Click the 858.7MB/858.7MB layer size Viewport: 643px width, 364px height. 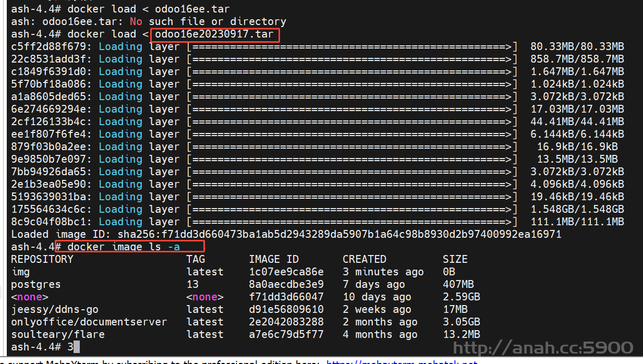point(577,59)
